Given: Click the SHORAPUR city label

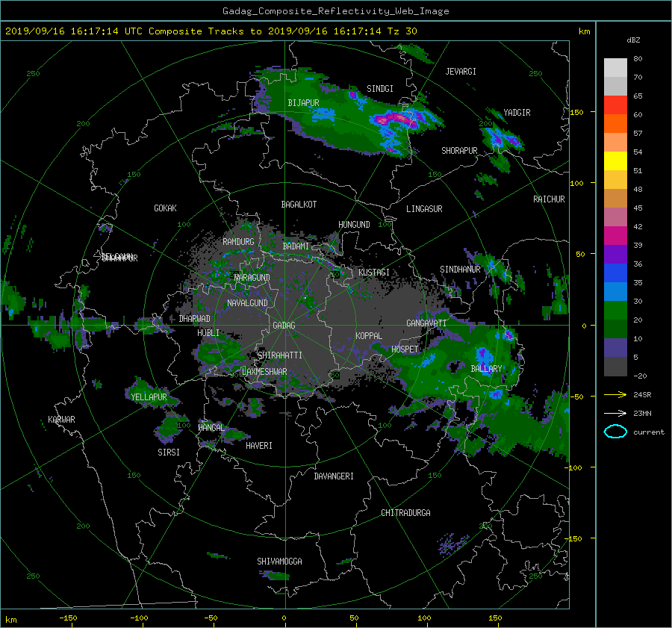Looking at the screenshot, I should pyautogui.click(x=459, y=151).
